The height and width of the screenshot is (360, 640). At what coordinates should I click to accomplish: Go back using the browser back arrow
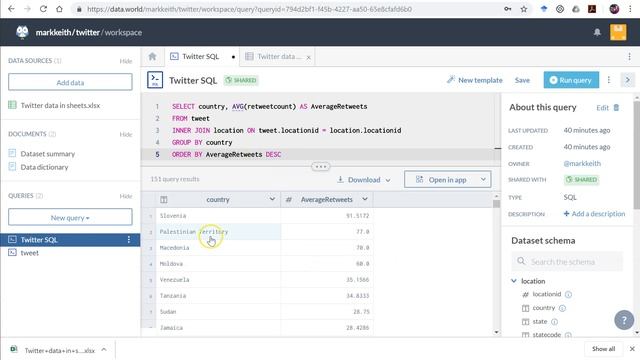[x=11, y=9]
